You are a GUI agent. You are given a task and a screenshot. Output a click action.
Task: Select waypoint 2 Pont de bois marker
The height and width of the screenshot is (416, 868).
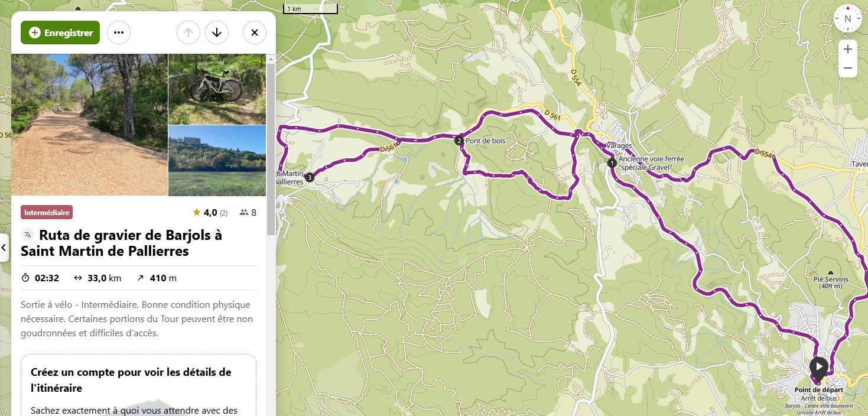click(x=459, y=141)
